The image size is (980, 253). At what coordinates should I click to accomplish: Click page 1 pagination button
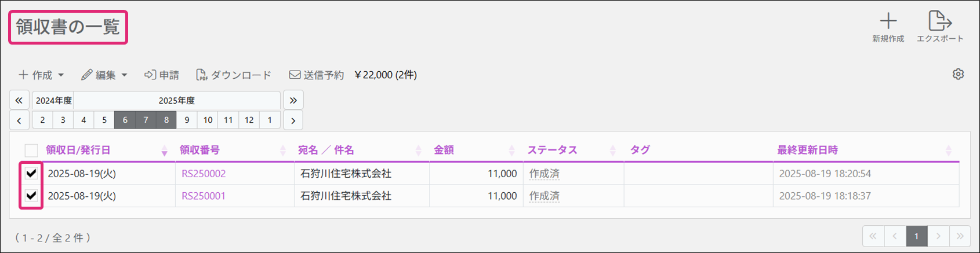coord(916,236)
